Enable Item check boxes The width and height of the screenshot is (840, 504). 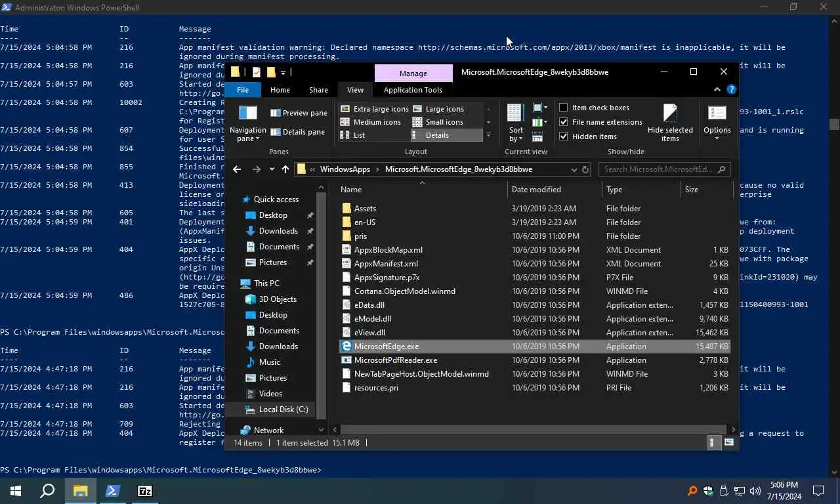[x=594, y=108]
